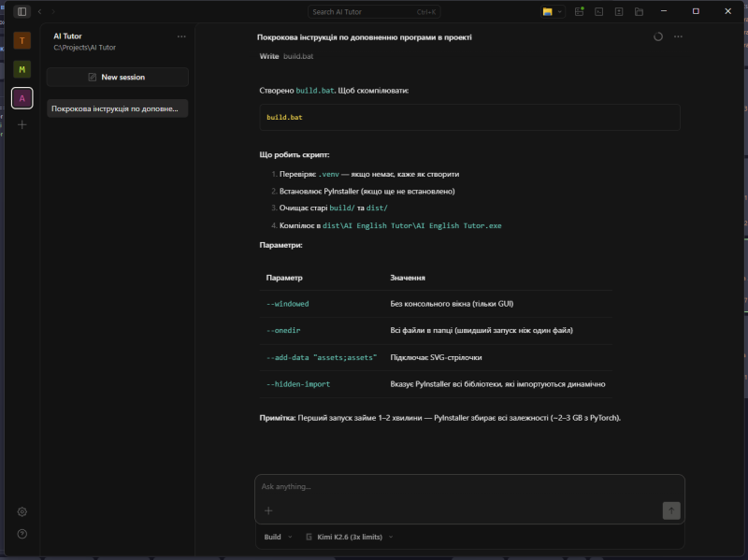Open session options three-dot menu
Image resolution: width=748 pixels, height=560 pixels.
tap(679, 36)
